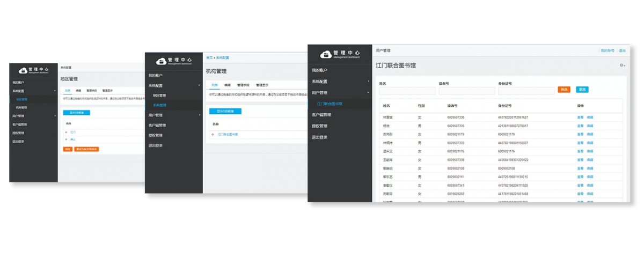
Task: Click 编辑 link for reader 6009507338
Action: coord(590,160)
